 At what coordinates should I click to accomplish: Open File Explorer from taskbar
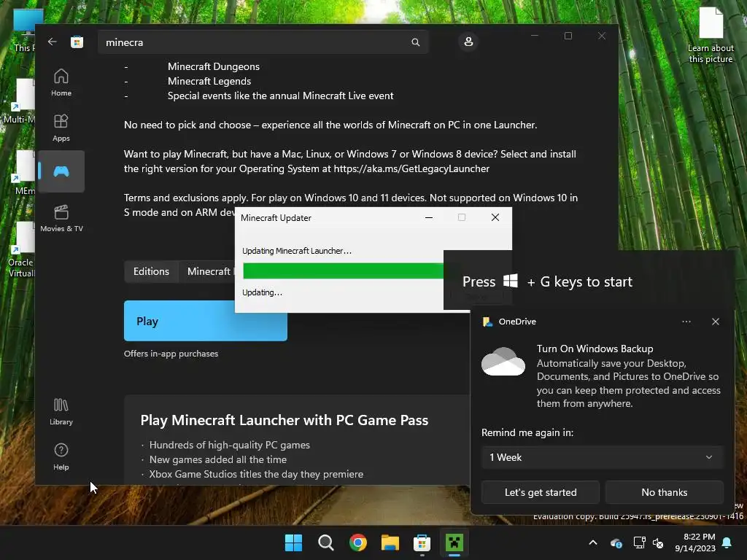point(390,542)
